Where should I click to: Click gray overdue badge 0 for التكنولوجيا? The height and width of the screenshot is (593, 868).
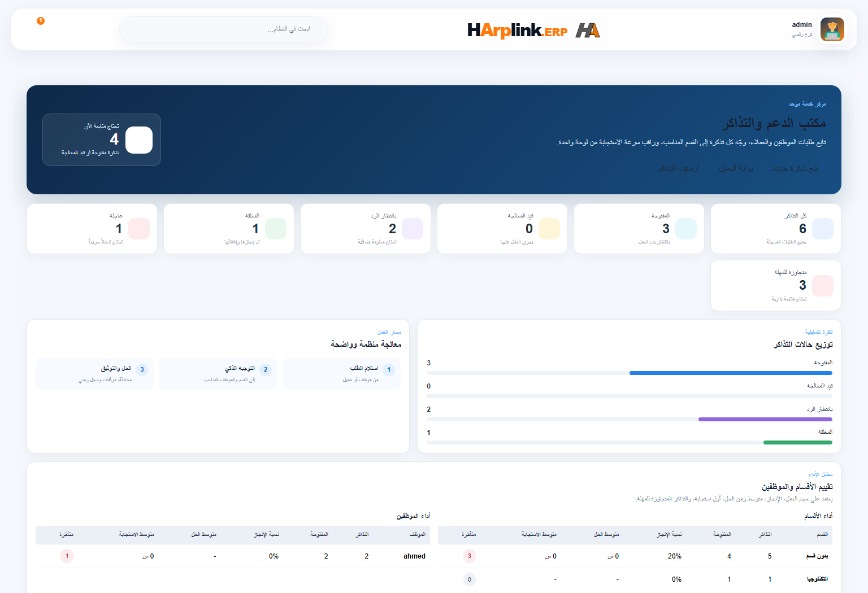coord(469,579)
